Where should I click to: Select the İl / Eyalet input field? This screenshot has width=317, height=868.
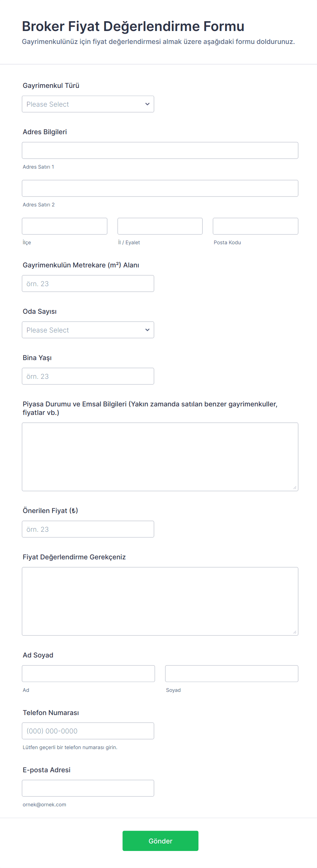tap(160, 226)
